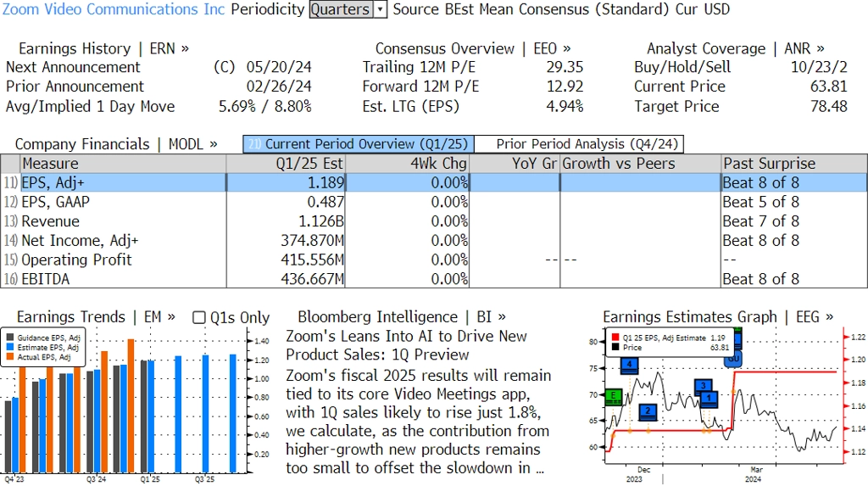868x486 pixels.
Task: Open Bloomberg Intelligence BI link
Action: tap(402, 317)
